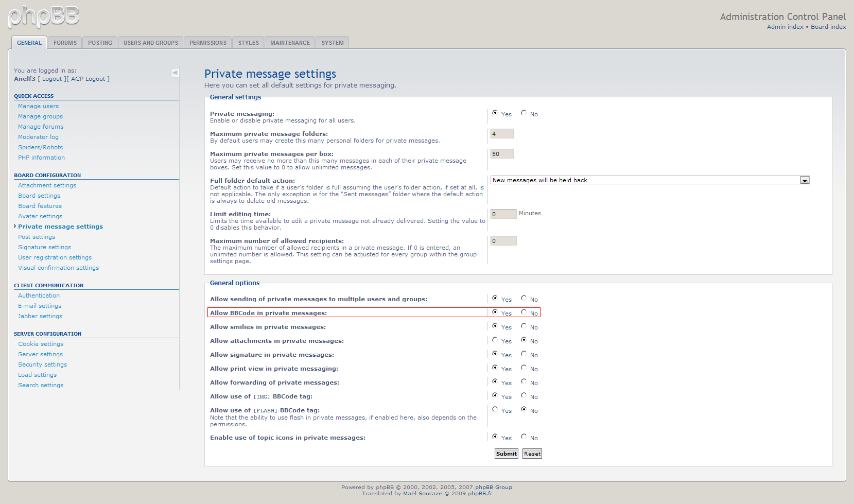Open User registration settings

pyautogui.click(x=55, y=257)
